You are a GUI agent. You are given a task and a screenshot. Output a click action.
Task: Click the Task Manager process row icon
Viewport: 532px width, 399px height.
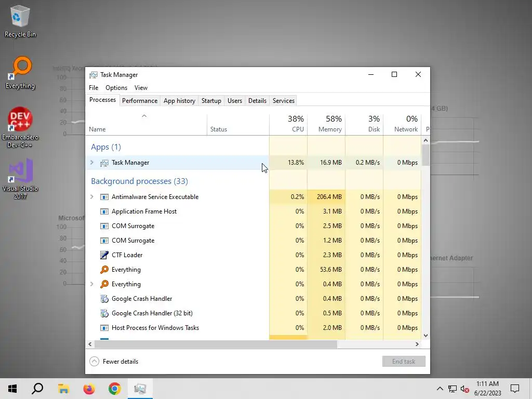[x=104, y=163]
